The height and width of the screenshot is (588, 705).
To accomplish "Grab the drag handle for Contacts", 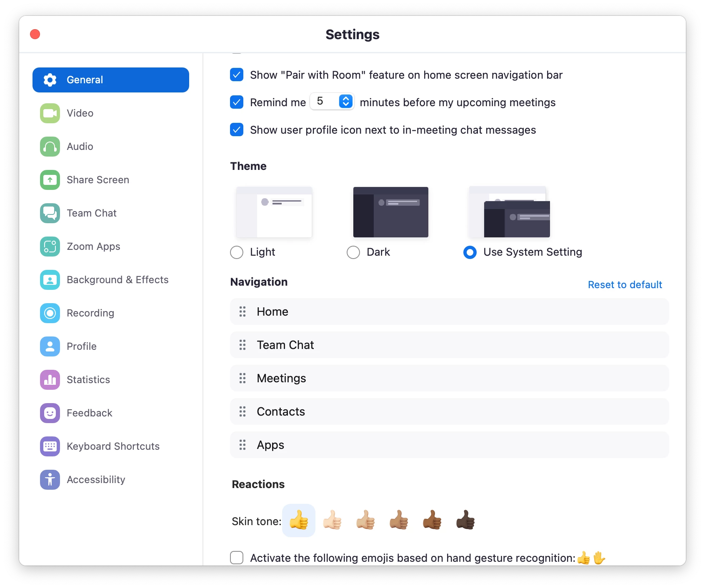I will point(242,411).
